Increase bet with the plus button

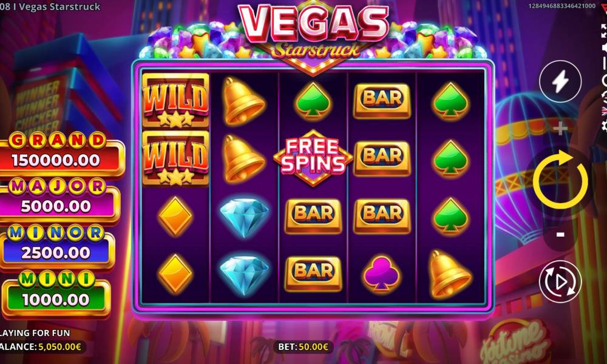(560, 129)
